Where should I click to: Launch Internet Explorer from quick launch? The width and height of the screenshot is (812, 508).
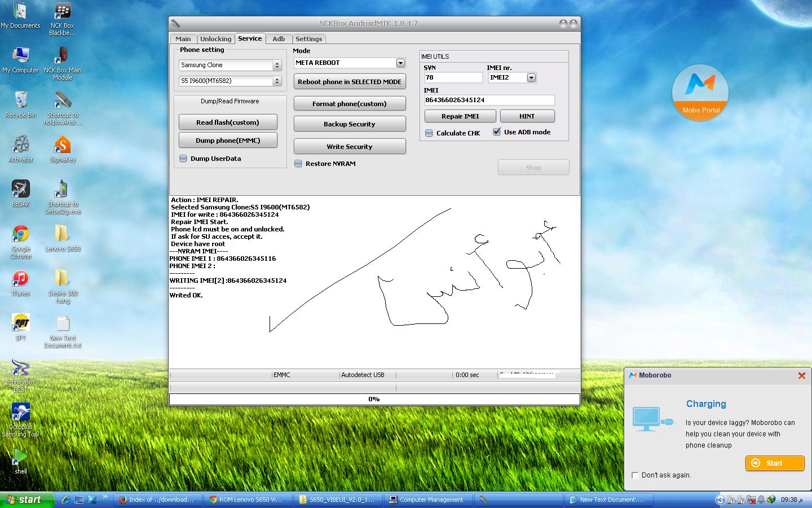tap(66, 500)
